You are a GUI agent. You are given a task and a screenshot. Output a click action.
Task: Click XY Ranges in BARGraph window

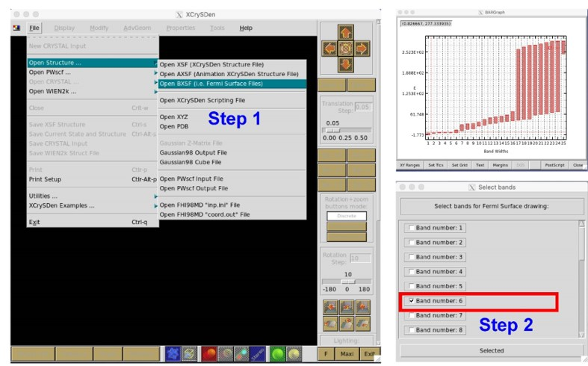(x=410, y=165)
